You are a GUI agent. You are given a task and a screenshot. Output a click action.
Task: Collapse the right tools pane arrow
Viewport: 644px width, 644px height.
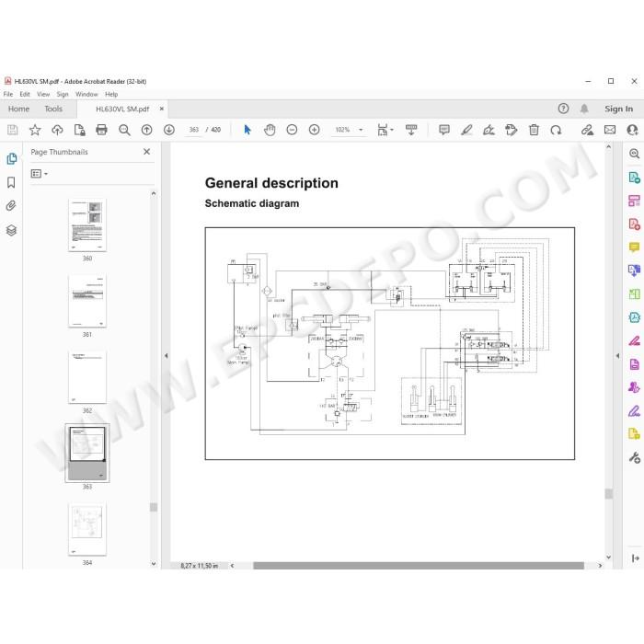point(617,356)
